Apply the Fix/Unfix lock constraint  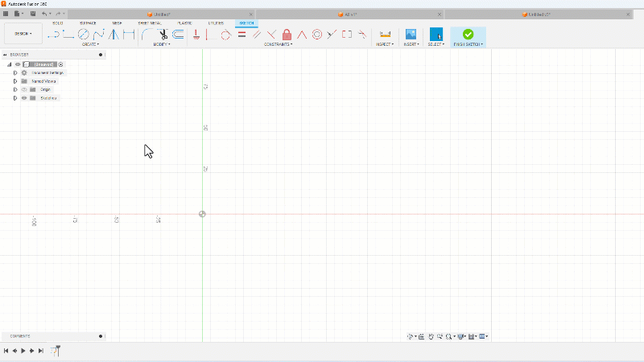coord(287,35)
